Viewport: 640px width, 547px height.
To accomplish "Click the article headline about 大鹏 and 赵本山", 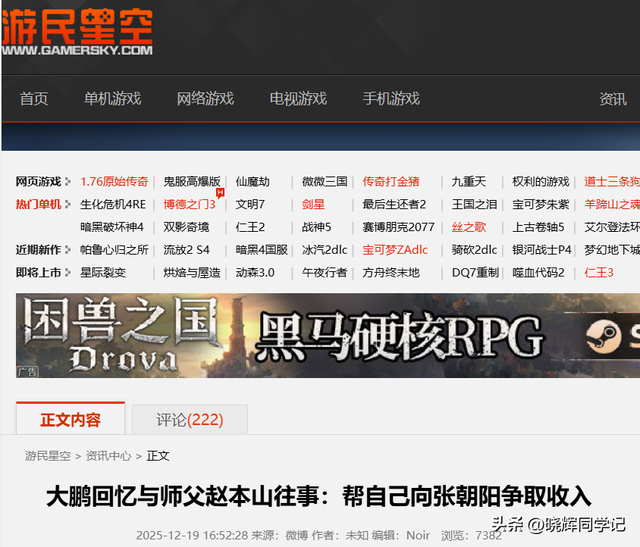I will [319, 496].
